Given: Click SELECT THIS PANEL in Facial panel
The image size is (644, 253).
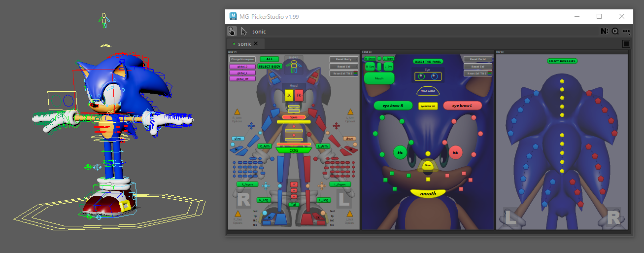Looking at the screenshot, I should [428, 62].
